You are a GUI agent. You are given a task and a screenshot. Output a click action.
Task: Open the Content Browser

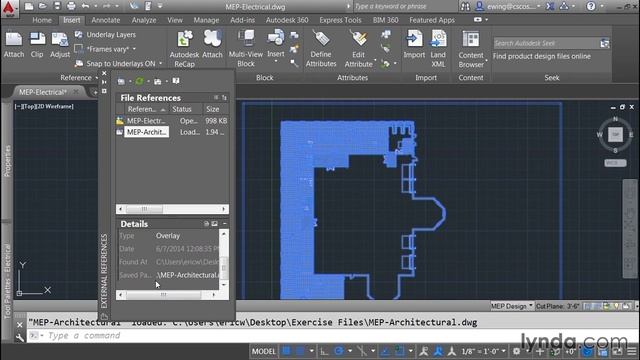(471, 48)
